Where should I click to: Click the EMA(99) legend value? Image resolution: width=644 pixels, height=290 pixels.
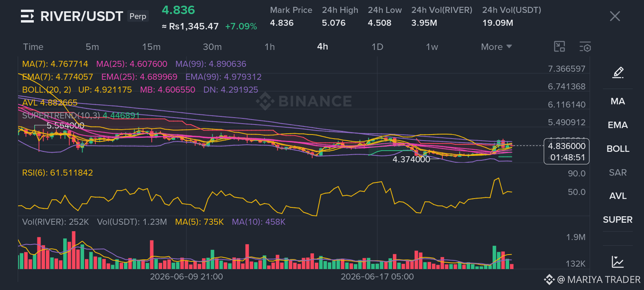pos(223,77)
